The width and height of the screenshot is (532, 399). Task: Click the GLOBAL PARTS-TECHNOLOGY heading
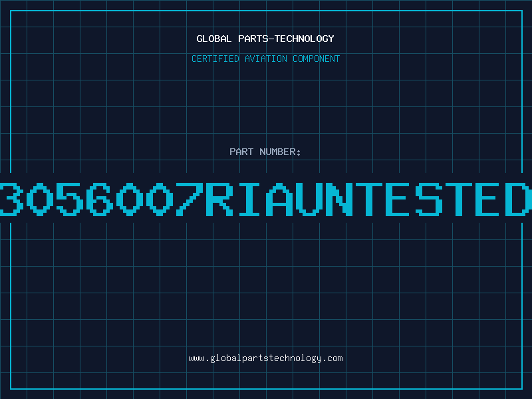click(265, 39)
